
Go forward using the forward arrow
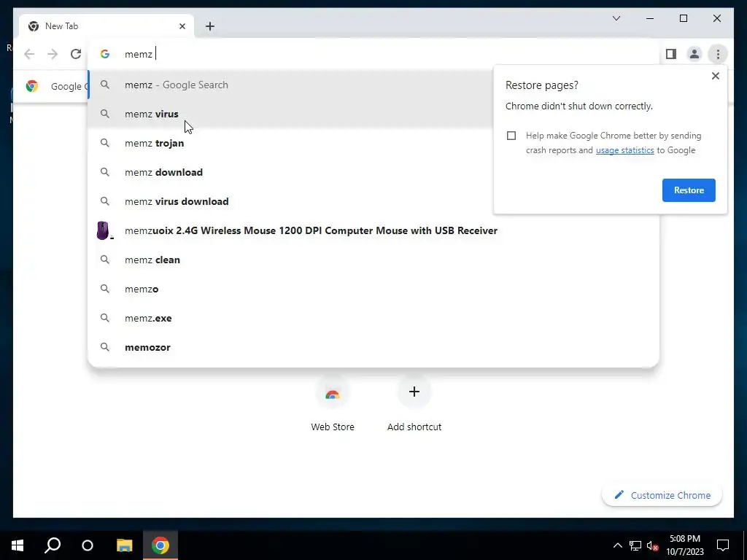click(53, 54)
